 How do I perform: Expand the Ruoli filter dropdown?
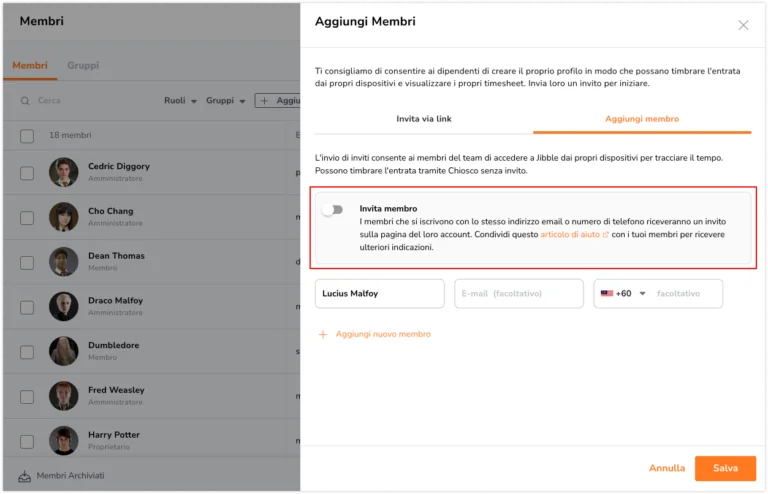click(180, 100)
